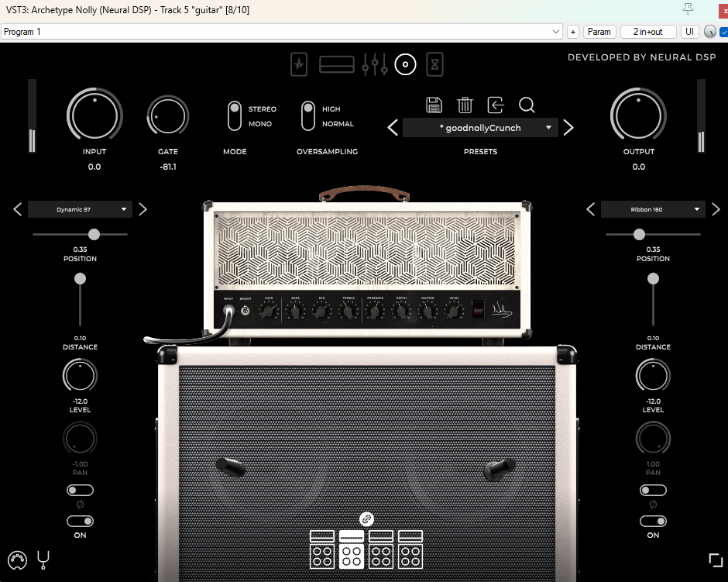This screenshot has width=728, height=582.
Task: Click the Input knob
Action: (94, 115)
